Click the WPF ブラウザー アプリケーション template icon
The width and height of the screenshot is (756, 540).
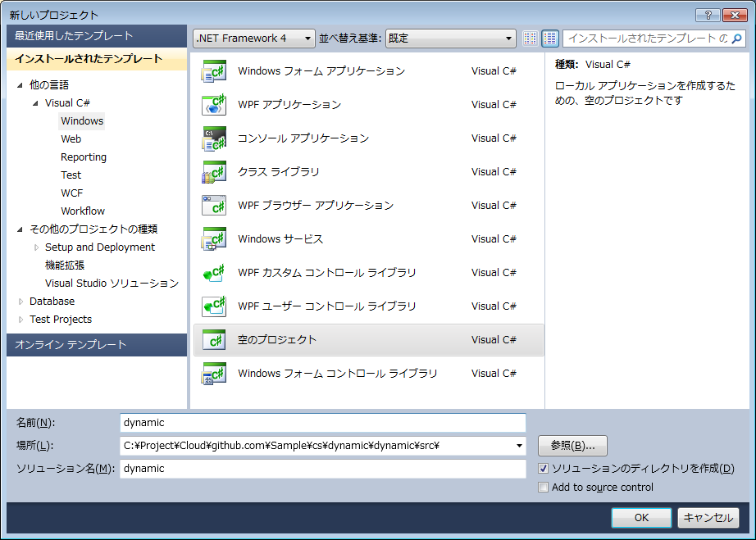click(x=213, y=206)
